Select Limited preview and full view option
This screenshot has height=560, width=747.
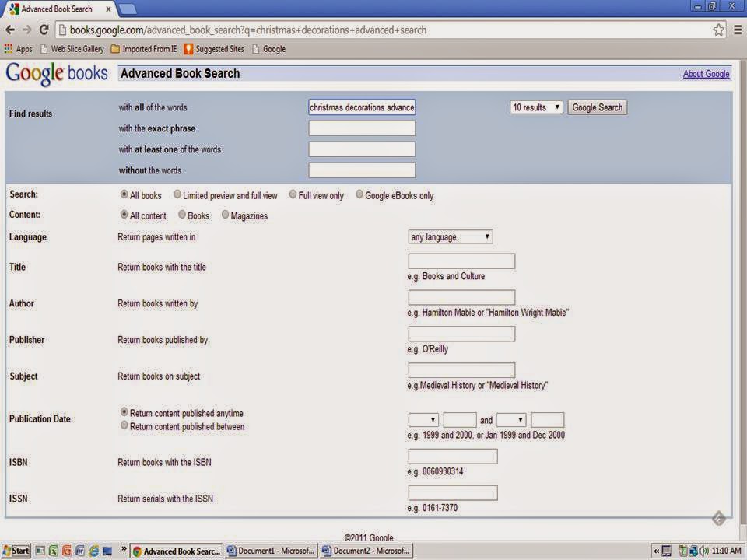[177, 194]
